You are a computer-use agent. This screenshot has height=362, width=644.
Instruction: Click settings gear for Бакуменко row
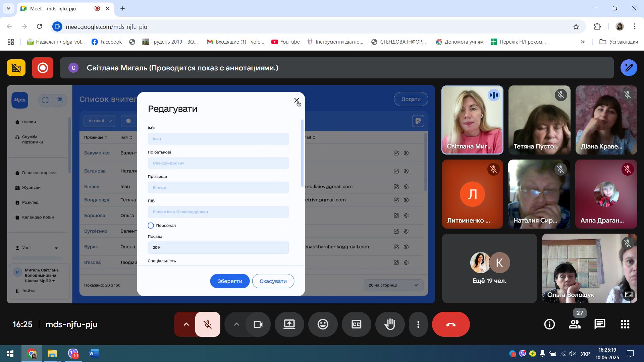point(406,153)
